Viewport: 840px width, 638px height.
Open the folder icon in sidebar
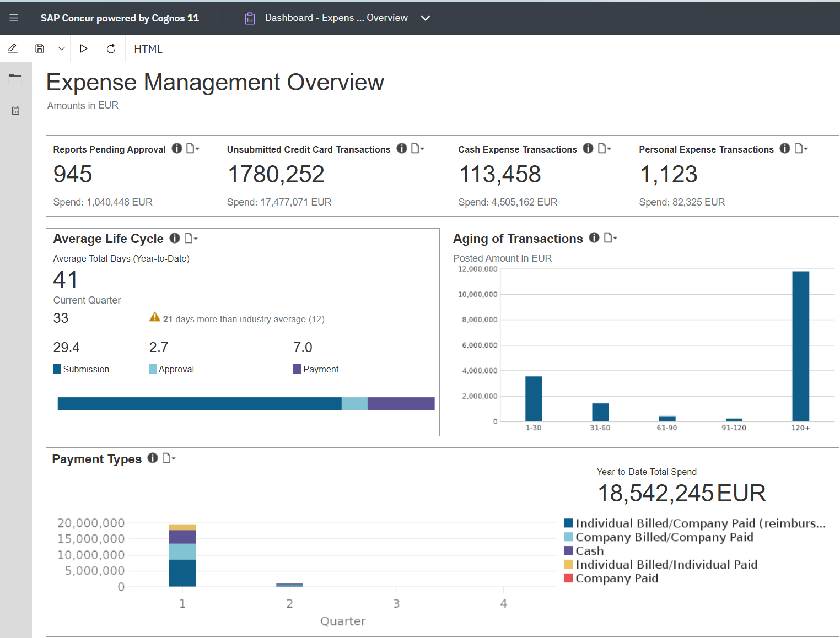(15, 79)
